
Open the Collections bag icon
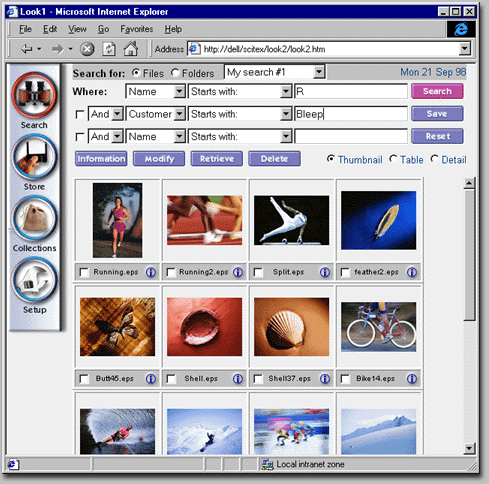(x=34, y=218)
